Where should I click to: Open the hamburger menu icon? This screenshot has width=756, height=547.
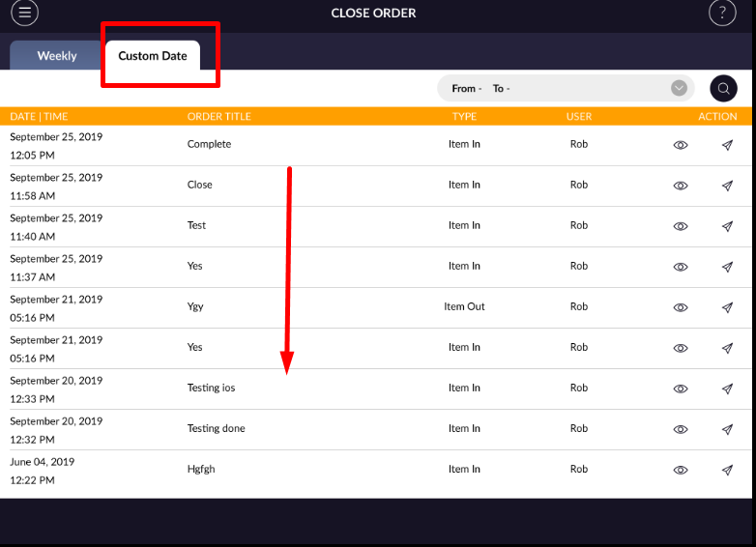click(24, 13)
